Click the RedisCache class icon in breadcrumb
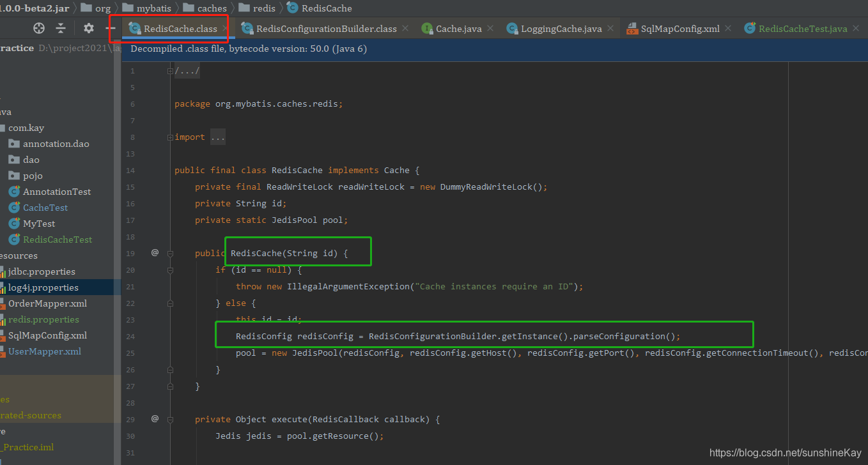 point(292,8)
